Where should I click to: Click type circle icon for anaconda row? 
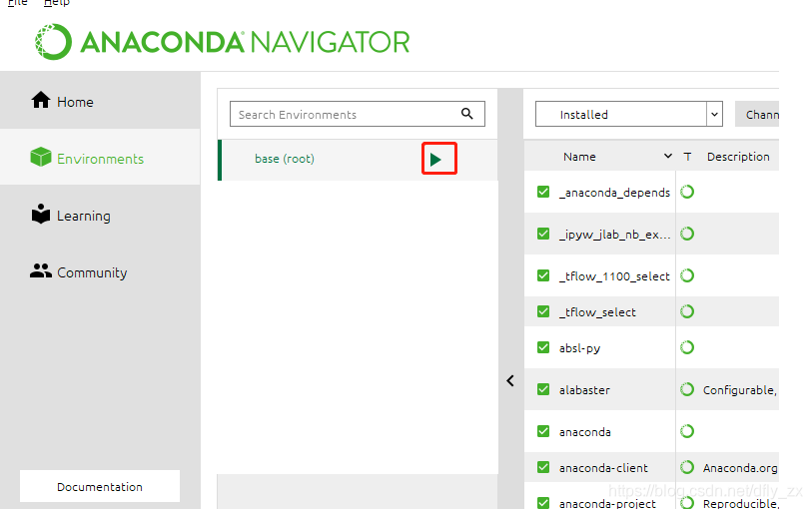(x=687, y=431)
